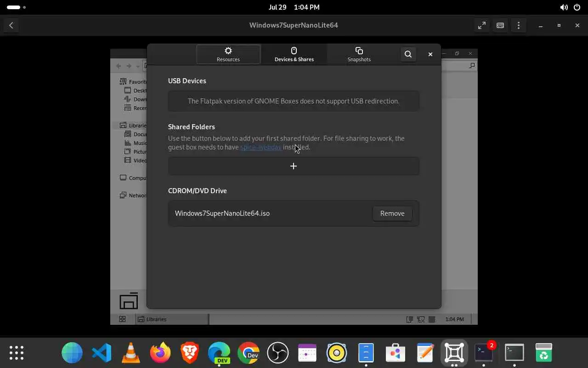Click the first guest system tray icon

click(x=410, y=319)
